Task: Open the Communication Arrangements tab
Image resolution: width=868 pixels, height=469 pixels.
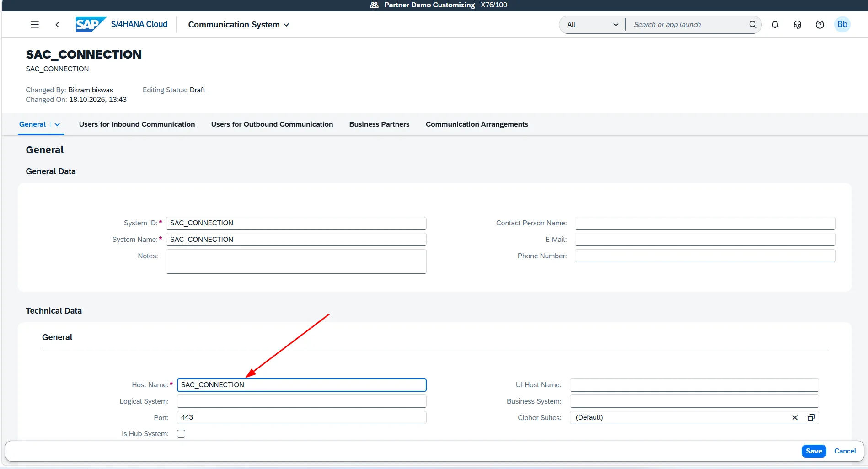Action: coord(477,124)
